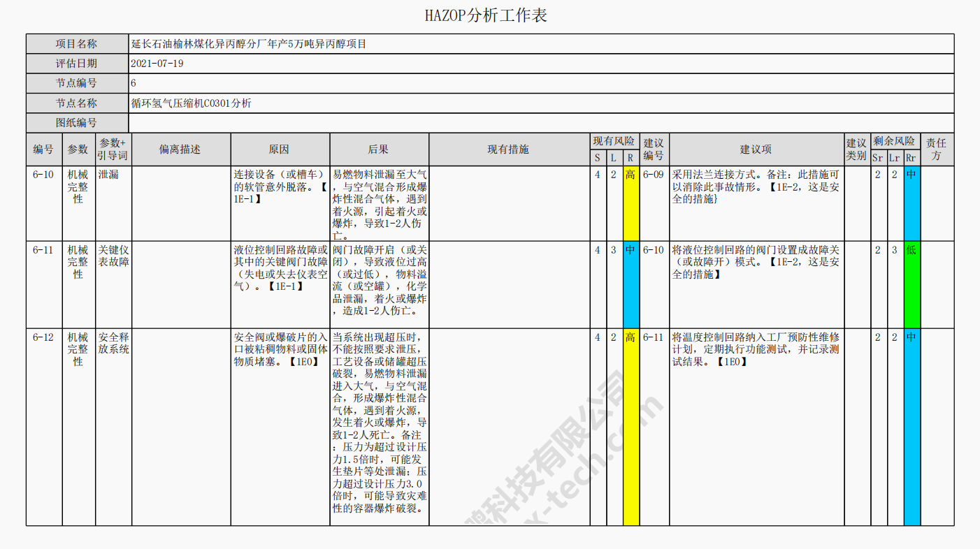980x549 pixels.
Task: Click suggestion number 6-09
Action: pos(654,175)
